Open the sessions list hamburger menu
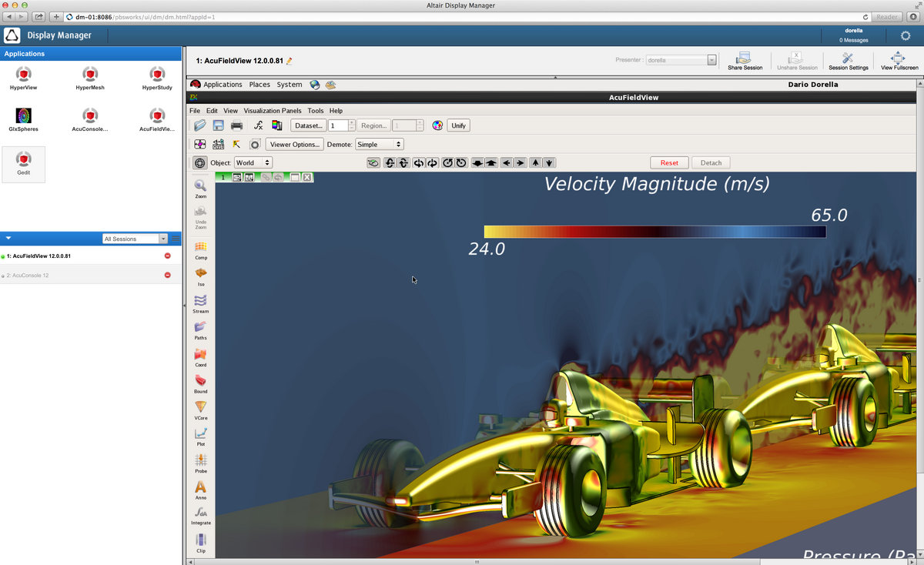 coord(176,239)
